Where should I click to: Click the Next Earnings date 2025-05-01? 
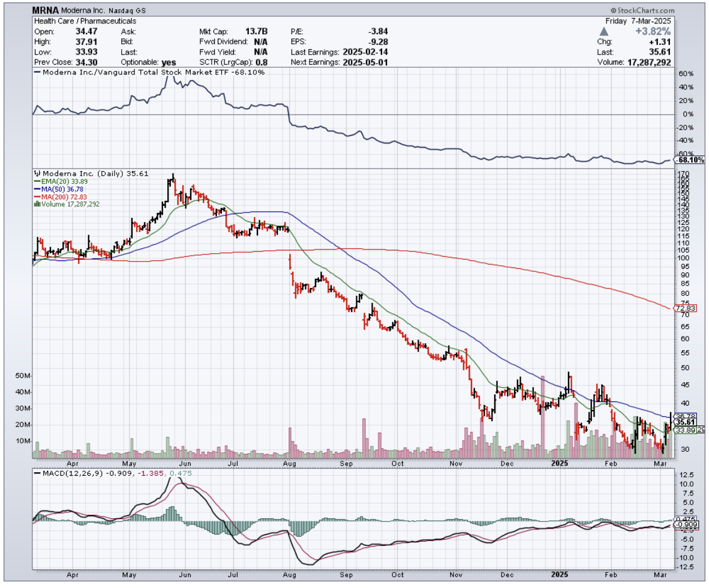point(357,62)
